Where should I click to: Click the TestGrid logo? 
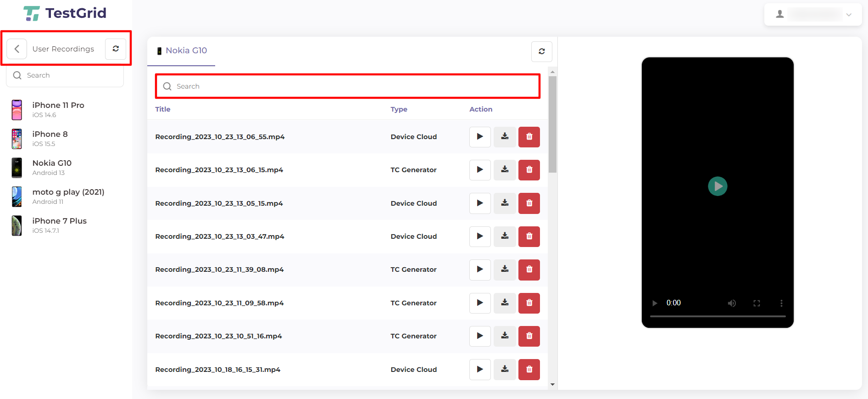[x=65, y=13]
